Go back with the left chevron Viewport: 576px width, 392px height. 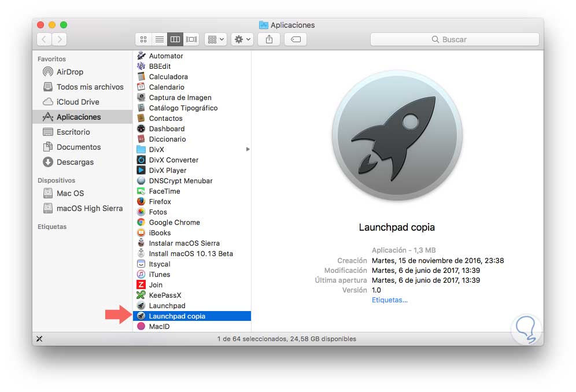(x=44, y=39)
